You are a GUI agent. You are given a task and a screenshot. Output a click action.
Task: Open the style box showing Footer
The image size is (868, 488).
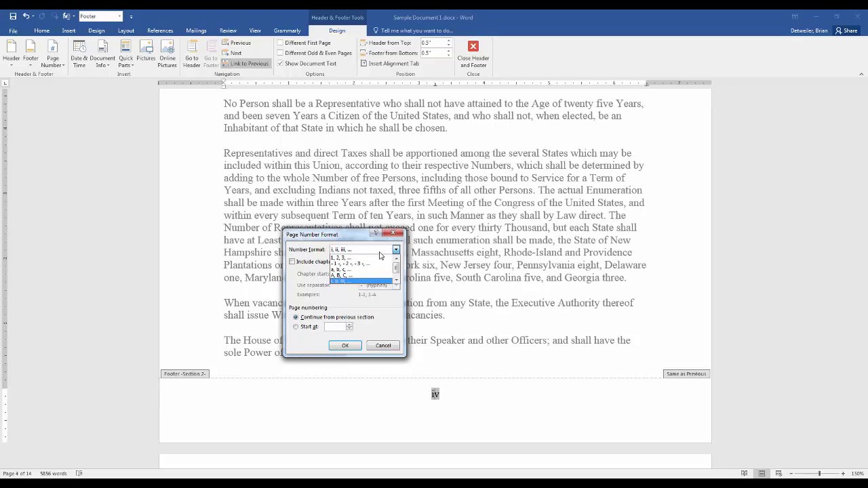(100, 16)
